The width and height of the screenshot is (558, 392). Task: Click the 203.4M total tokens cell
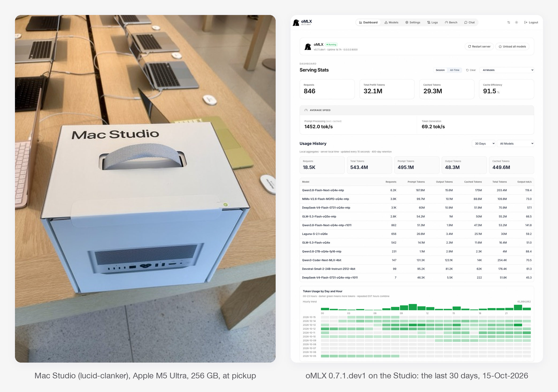pyautogui.click(x=502, y=190)
